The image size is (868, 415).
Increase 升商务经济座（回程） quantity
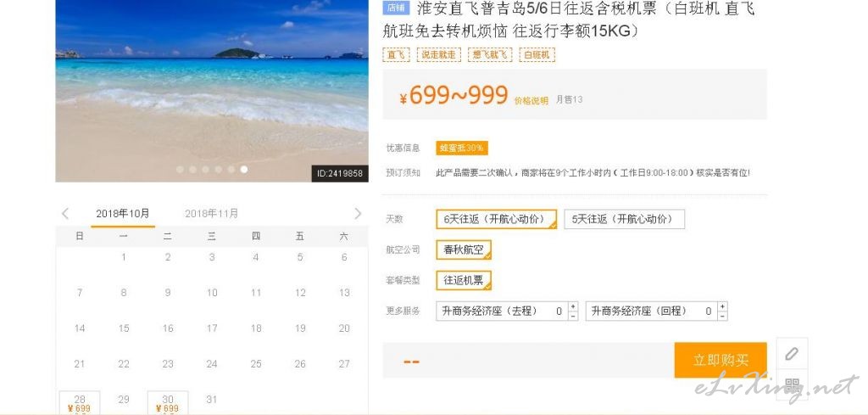tap(722, 306)
